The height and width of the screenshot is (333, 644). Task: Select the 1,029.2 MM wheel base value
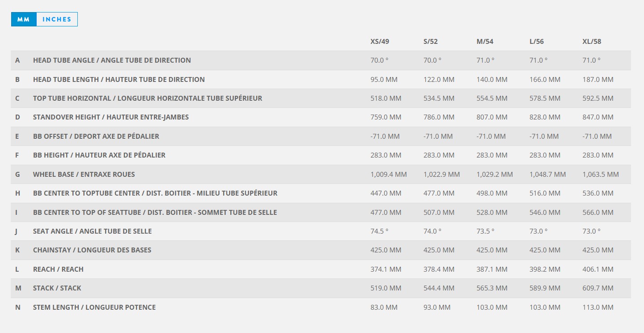click(x=495, y=175)
